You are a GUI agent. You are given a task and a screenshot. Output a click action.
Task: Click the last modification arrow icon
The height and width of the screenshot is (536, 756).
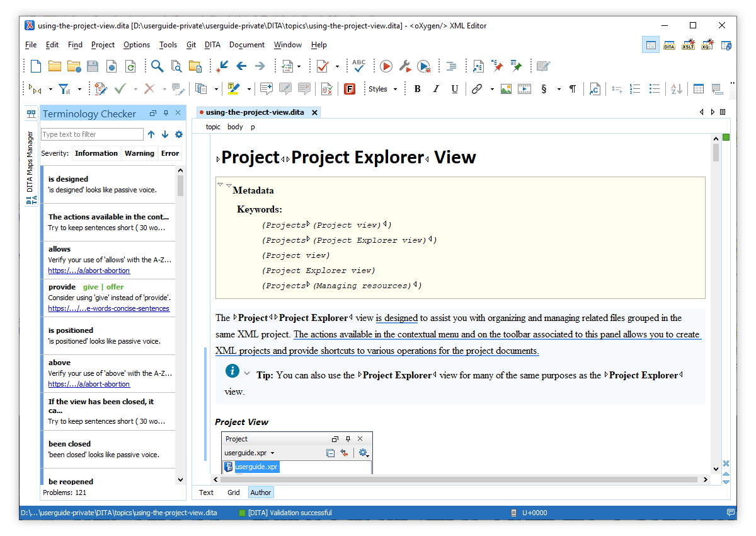tap(222, 66)
